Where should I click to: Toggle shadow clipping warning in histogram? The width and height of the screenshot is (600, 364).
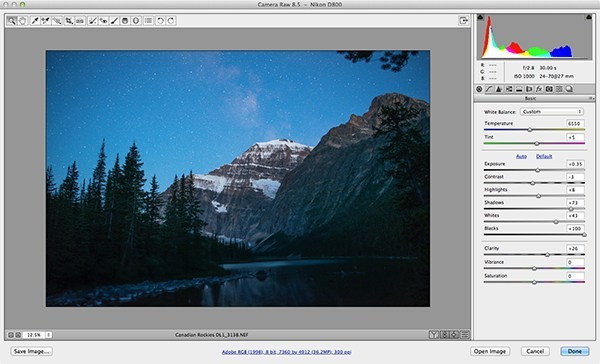[481, 17]
